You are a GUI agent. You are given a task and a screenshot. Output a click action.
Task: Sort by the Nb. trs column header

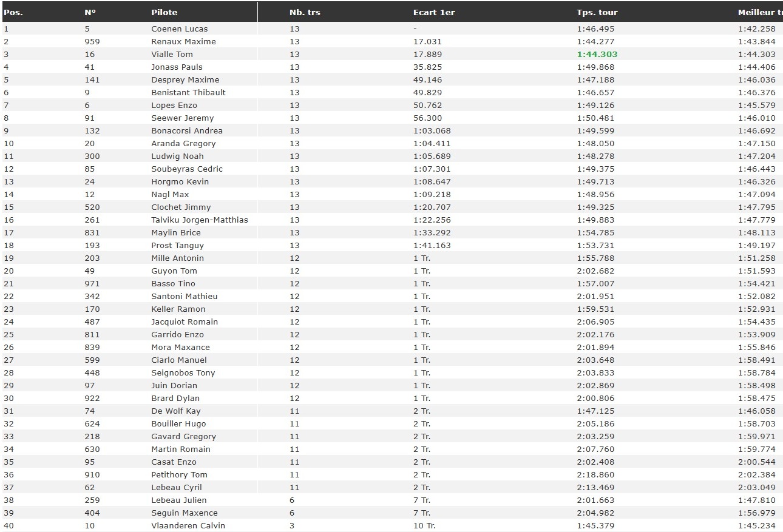tap(305, 12)
